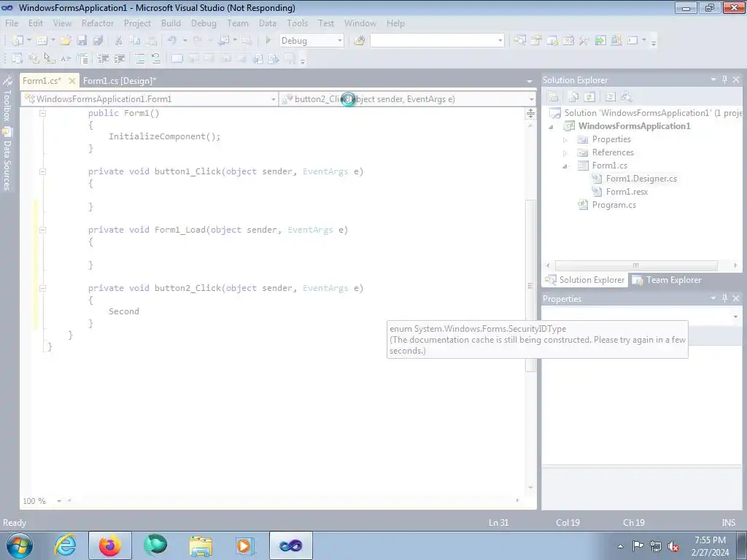Select Form1.Designer.cs in Solution Explorer
This screenshot has height=560, width=747.
tap(641, 179)
